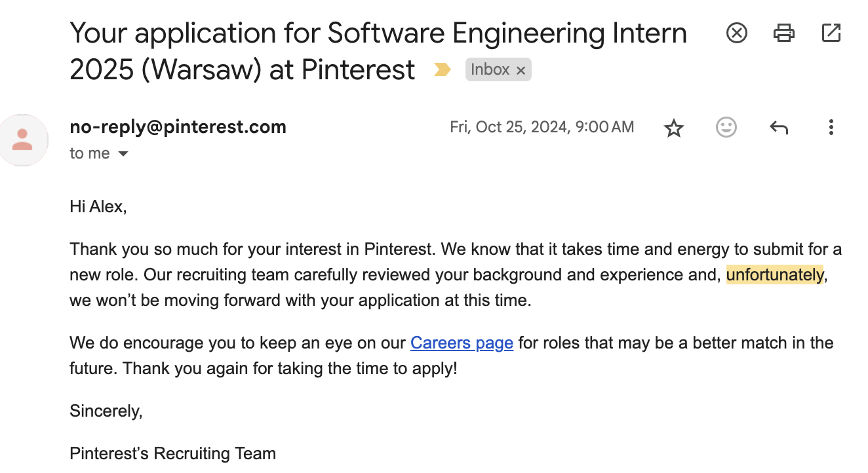Print this Pinterest application email
Screen dimensions: 868x473
coord(784,33)
